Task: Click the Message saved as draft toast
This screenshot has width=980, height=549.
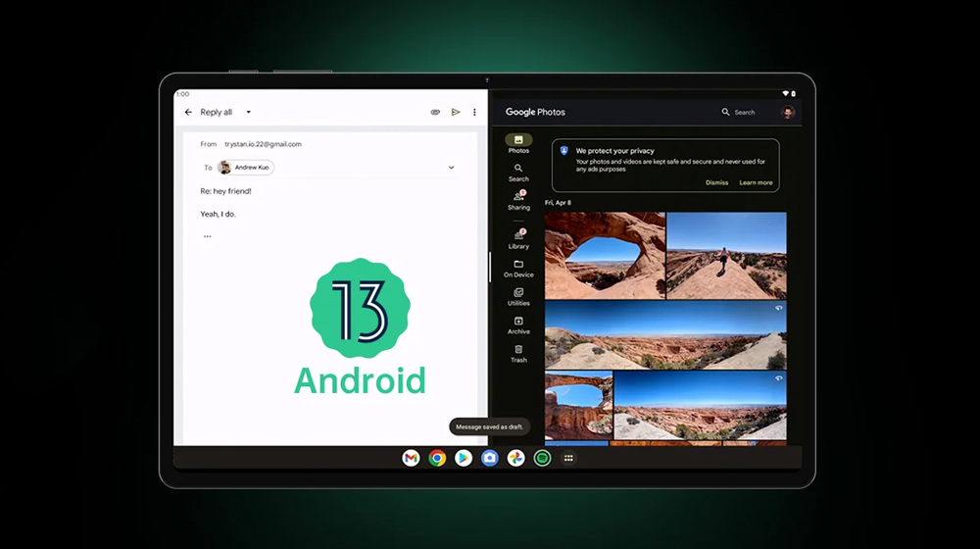Action: [489, 427]
